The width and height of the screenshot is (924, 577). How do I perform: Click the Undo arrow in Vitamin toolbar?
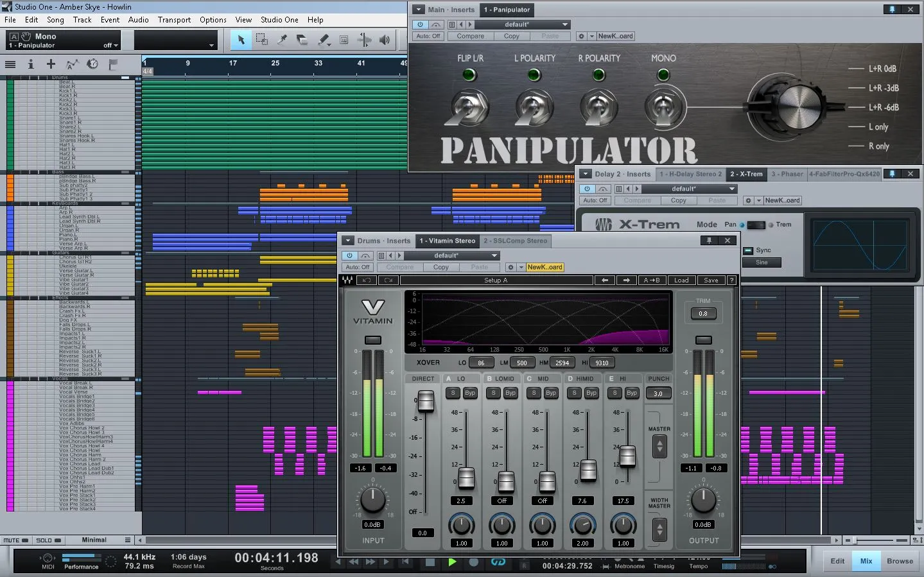coord(367,280)
